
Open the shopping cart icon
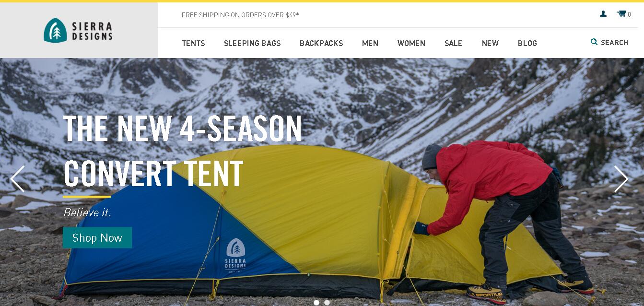click(x=621, y=14)
